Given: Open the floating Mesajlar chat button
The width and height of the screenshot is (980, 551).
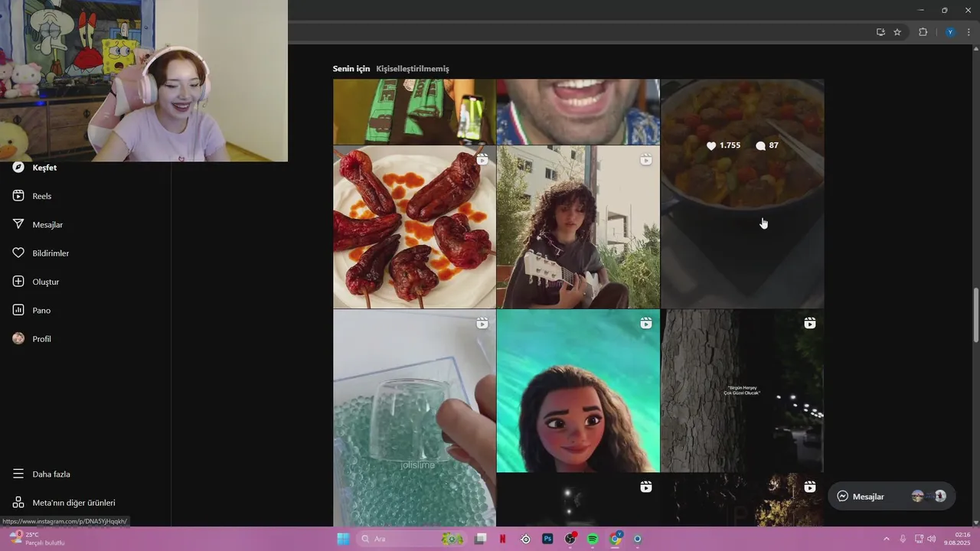Looking at the screenshot, I should point(891,497).
